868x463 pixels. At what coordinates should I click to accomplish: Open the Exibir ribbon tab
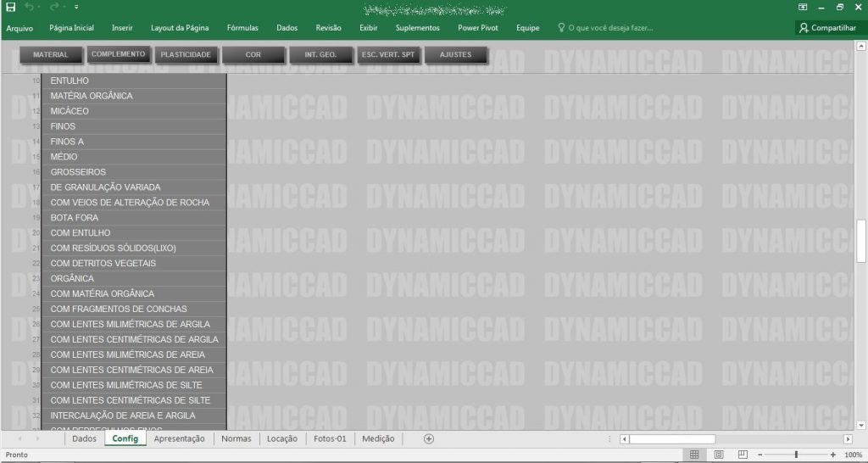pyautogui.click(x=368, y=28)
